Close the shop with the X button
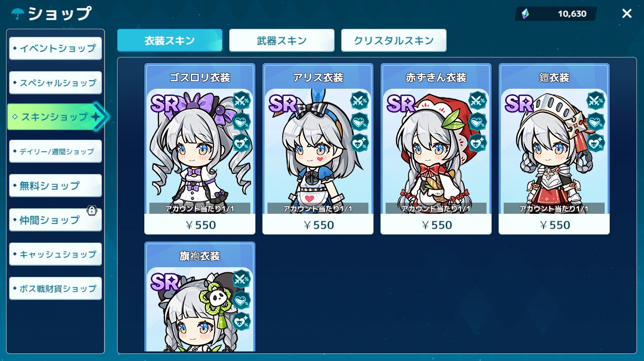This screenshot has width=644, height=361. click(x=627, y=14)
